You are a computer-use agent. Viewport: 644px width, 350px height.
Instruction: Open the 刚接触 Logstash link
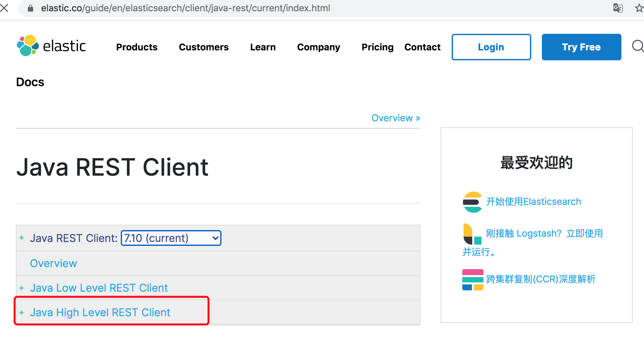[545, 233]
